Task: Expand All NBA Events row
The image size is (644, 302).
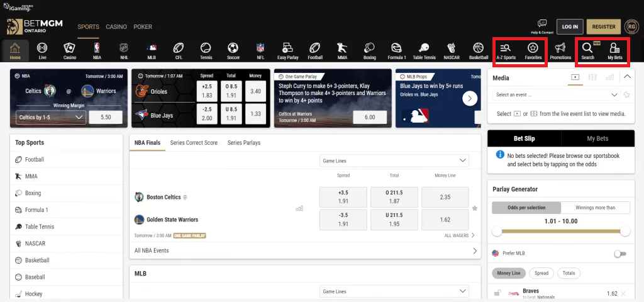Action: point(305,250)
